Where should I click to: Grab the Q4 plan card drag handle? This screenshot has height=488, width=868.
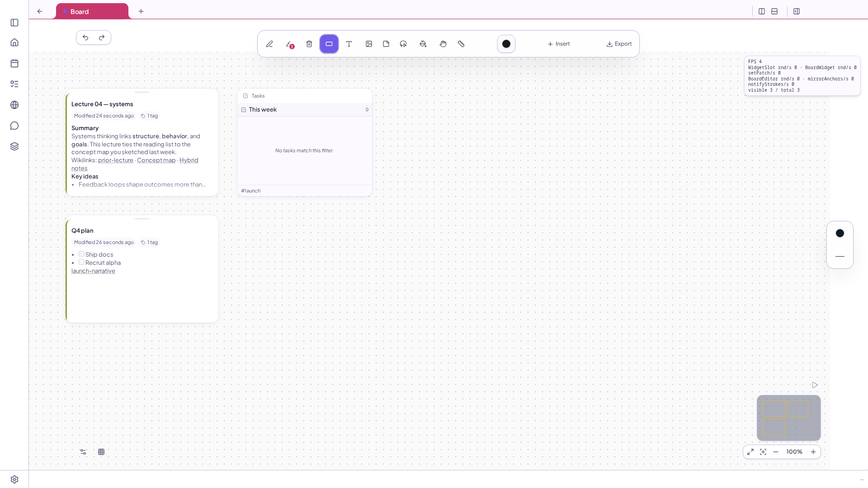142,219
